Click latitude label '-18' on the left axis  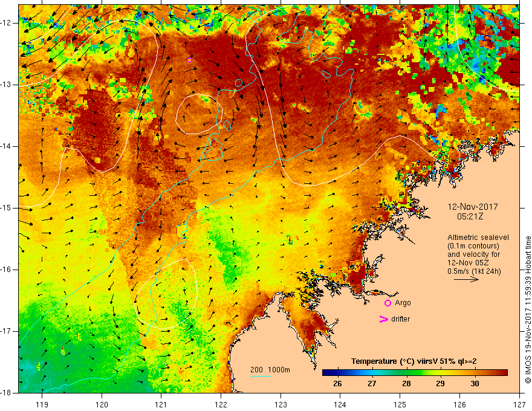[6, 393]
